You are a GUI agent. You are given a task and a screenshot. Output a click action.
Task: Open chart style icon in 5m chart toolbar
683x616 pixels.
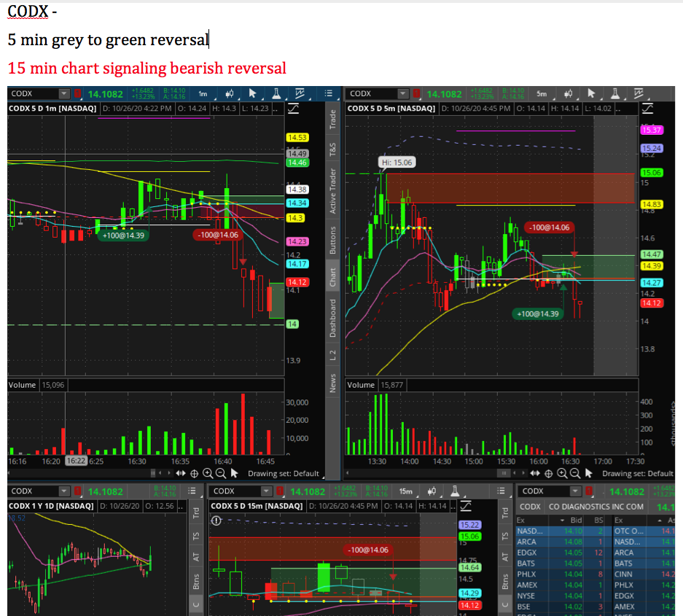(x=568, y=93)
